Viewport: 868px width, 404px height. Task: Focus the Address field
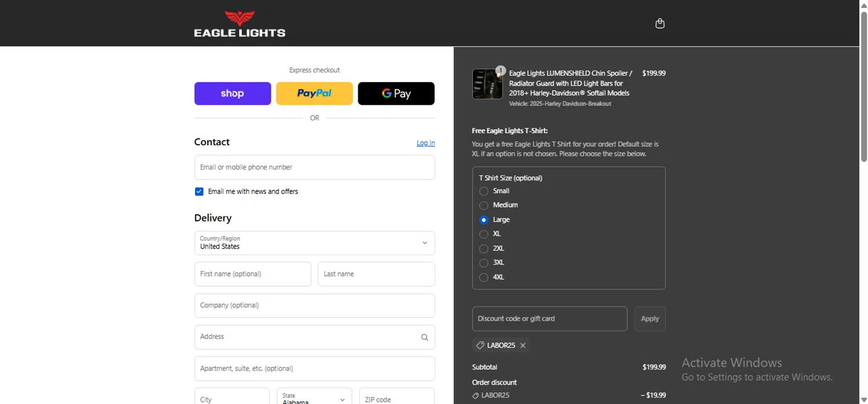[315, 337]
